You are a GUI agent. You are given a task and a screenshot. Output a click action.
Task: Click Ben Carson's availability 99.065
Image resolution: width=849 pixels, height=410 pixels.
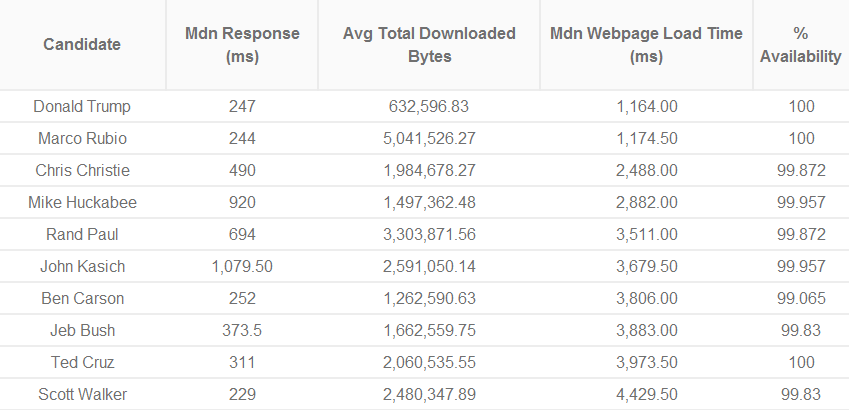coord(801,298)
